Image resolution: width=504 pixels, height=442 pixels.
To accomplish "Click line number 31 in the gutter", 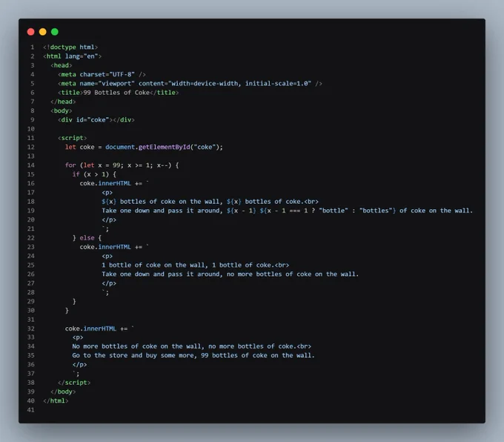I will tap(31, 320).
